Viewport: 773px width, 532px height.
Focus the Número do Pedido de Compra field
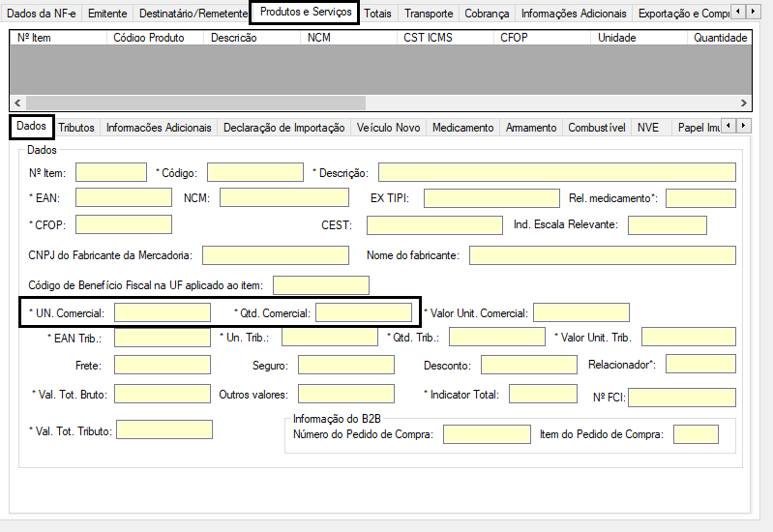click(x=487, y=434)
